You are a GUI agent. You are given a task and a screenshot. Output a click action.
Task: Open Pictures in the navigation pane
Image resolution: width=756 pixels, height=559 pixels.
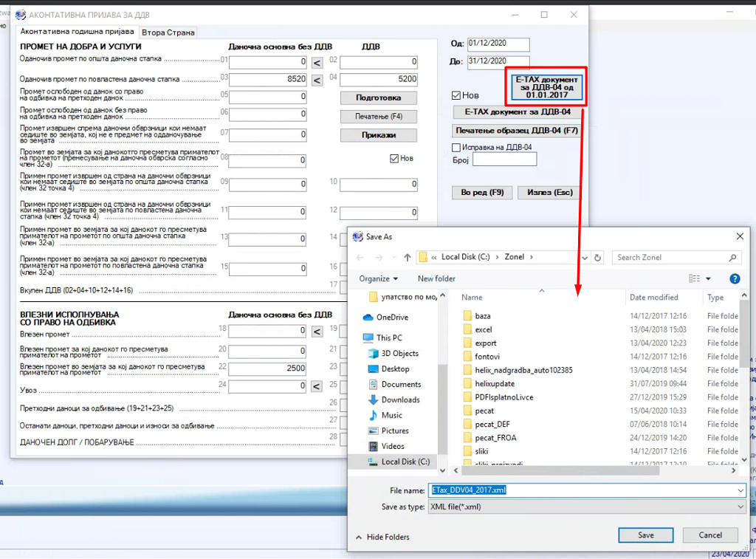point(395,431)
